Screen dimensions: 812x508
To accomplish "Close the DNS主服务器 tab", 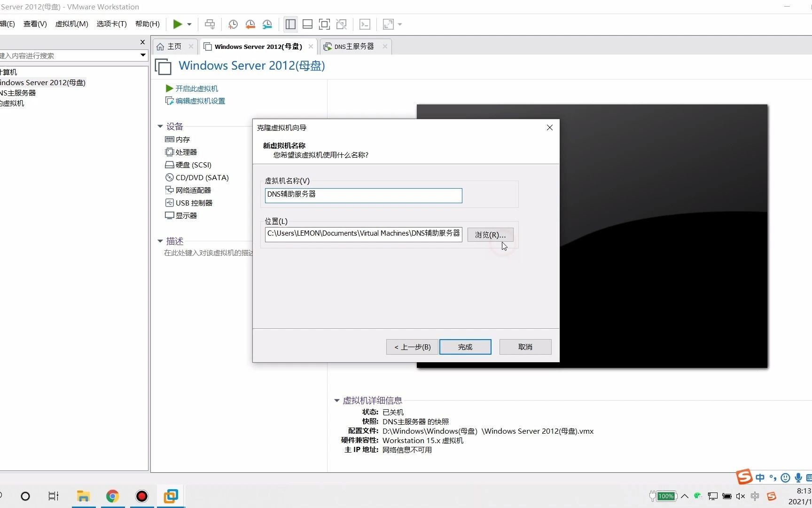I will (385, 46).
